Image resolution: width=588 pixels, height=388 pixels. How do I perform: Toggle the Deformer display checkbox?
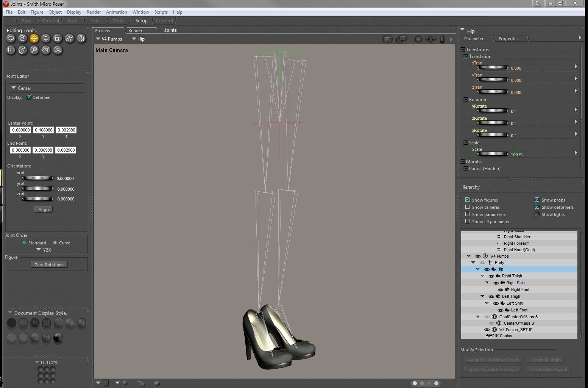click(x=29, y=97)
